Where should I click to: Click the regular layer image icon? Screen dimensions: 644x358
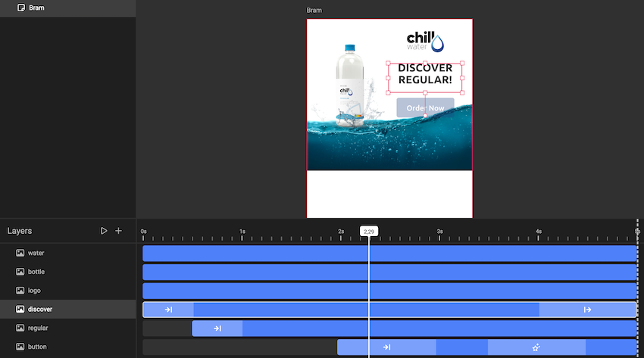[20, 328]
